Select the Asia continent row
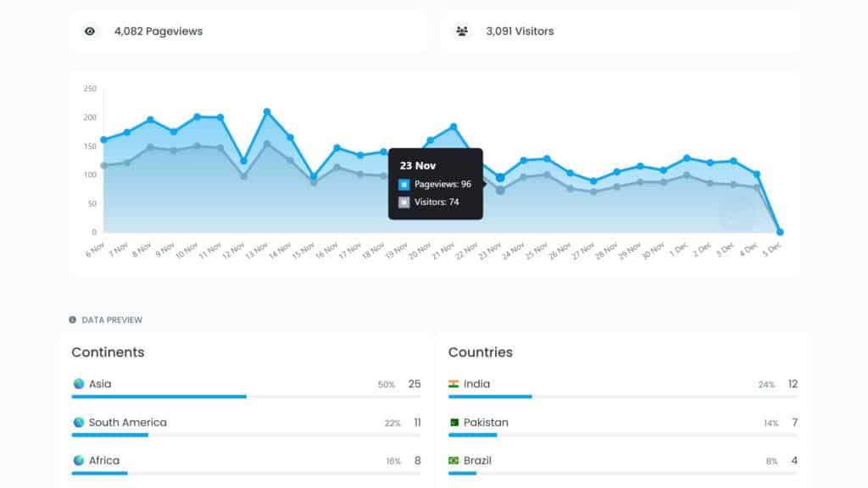The height and width of the screenshot is (488, 868). point(247,388)
